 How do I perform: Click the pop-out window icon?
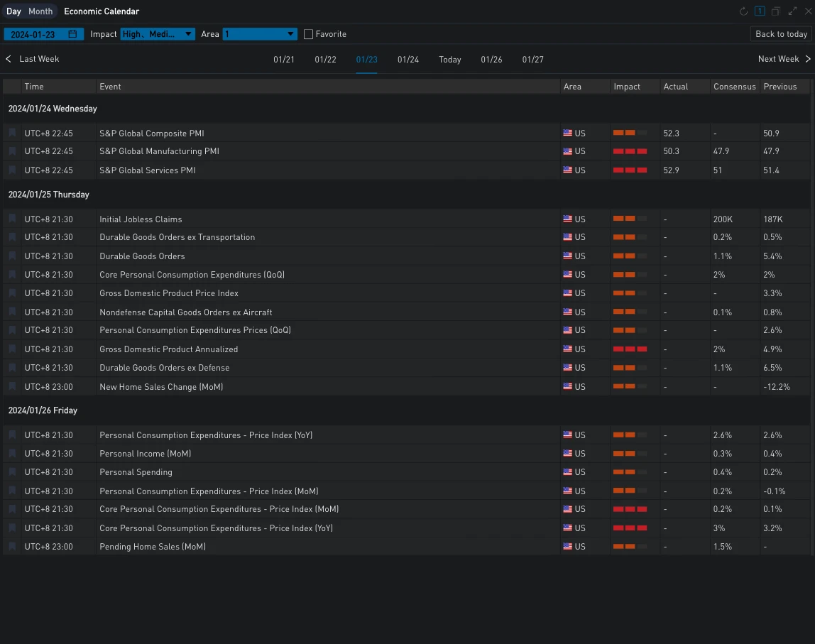tap(776, 11)
